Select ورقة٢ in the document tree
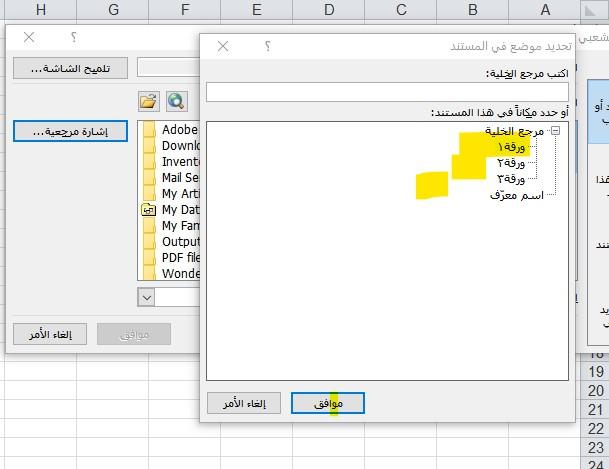609x469 pixels. point(510,163)
